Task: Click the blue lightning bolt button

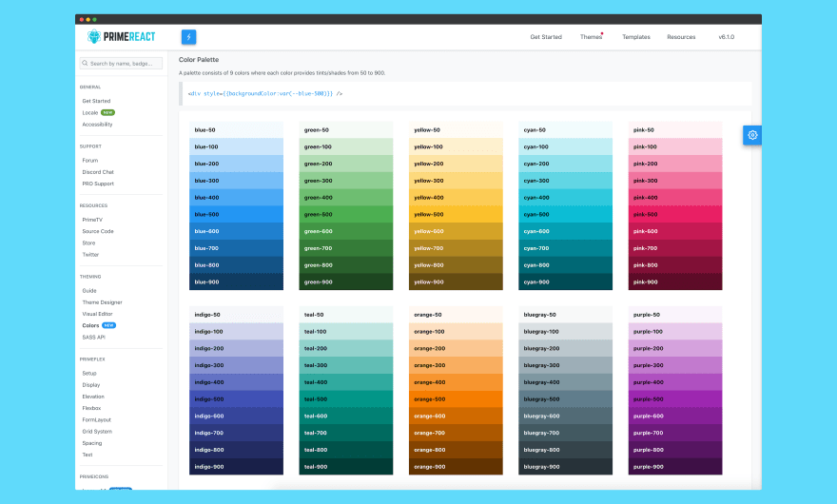Action: [x=189, y=37]
